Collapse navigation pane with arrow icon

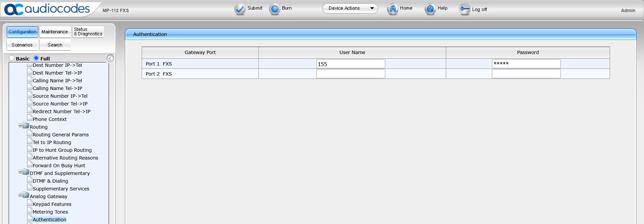[x=110, y=58]
